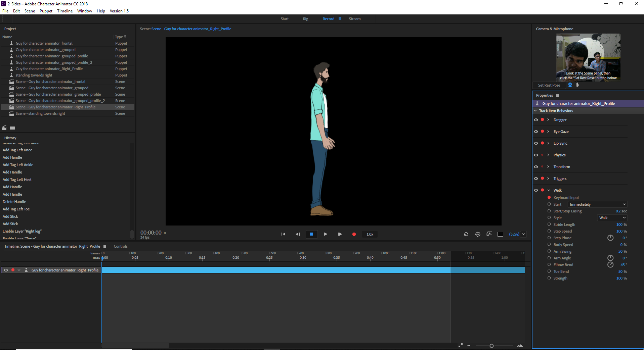Switch to Rig workspace

(305, 19)
